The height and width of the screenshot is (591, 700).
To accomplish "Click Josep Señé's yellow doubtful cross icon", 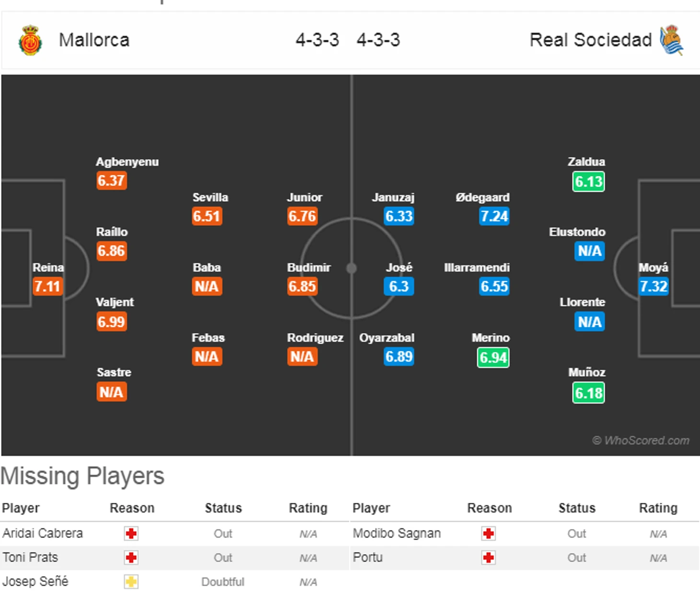I will (x=131, y=582).
